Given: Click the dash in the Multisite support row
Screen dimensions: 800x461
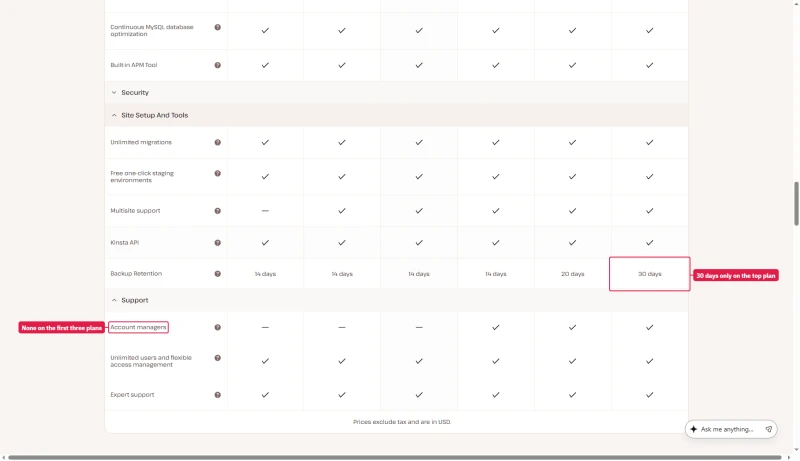Looking at the screenshot, I should coord(265,211).
